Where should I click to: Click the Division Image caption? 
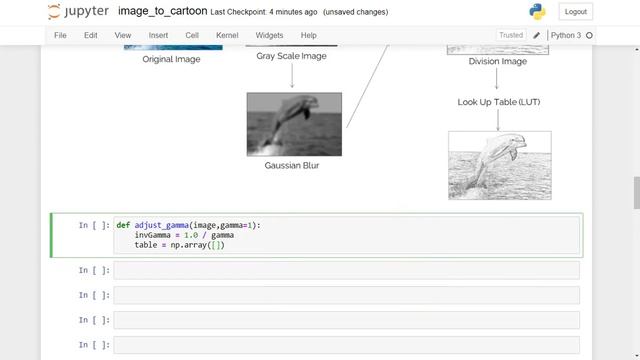click(x=498, y=61)
